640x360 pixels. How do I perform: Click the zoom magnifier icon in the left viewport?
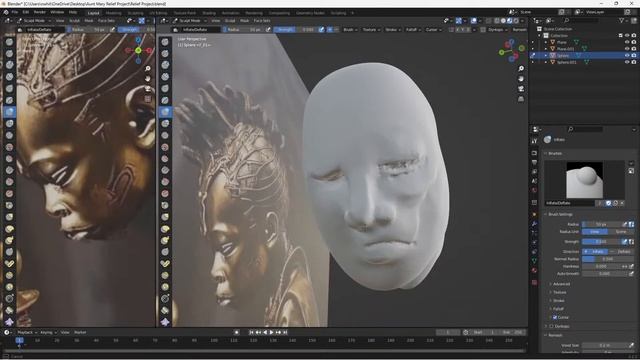148,69
